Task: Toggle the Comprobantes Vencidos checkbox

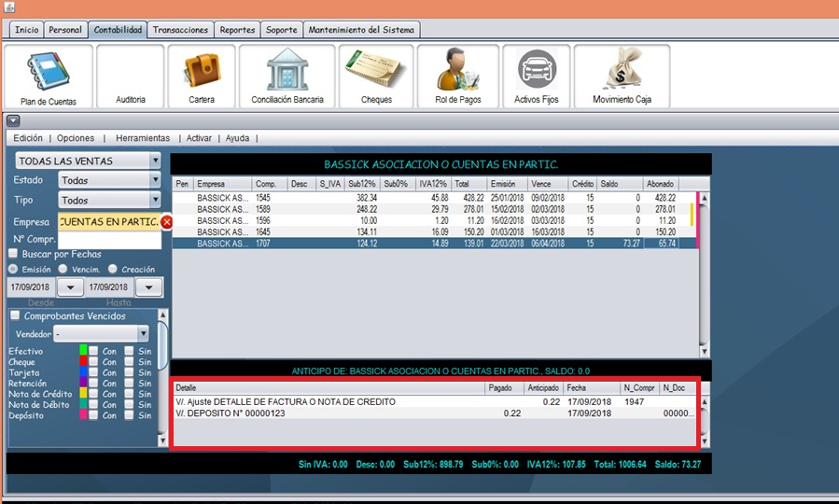Action: tap(15, 316)
